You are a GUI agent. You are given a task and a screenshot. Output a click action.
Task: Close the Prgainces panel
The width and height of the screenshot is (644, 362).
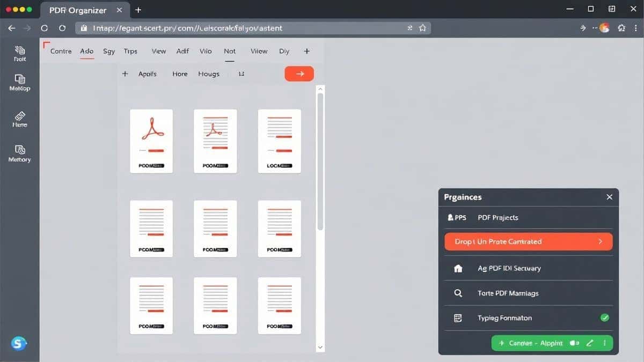609,197
